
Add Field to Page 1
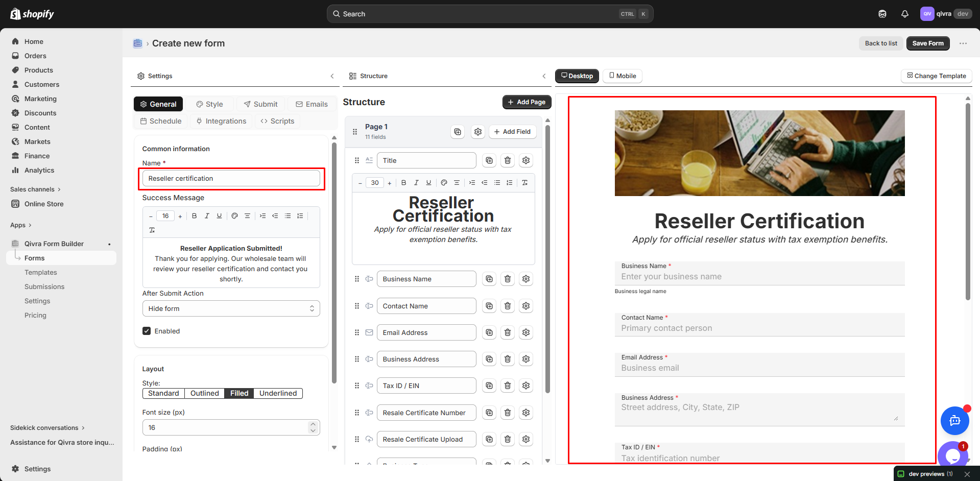click(x=512, y=132)
